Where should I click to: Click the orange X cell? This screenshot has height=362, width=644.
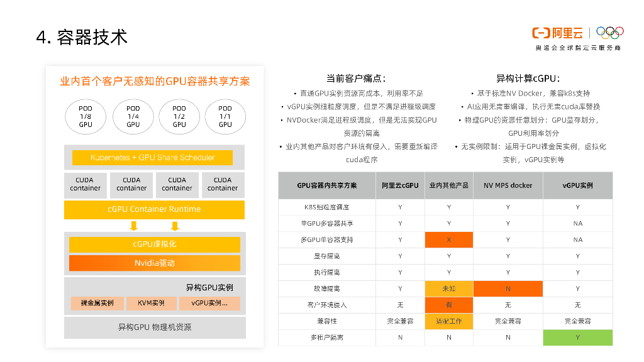(449, 239)
